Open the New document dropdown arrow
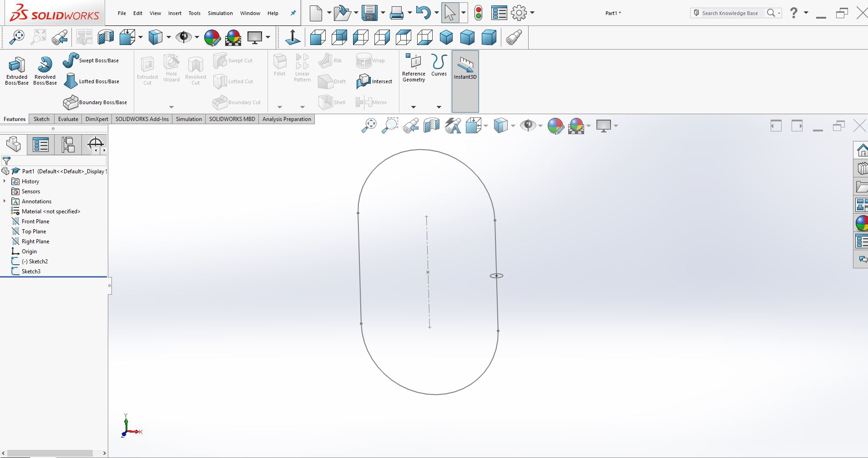The image size is (868, 458). (x=329, y=13)
